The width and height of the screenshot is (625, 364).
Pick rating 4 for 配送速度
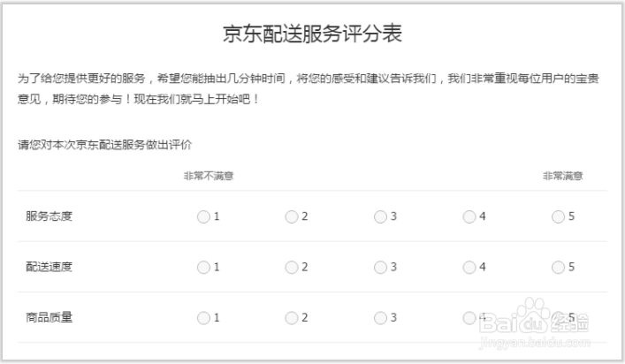pos(469,267)
